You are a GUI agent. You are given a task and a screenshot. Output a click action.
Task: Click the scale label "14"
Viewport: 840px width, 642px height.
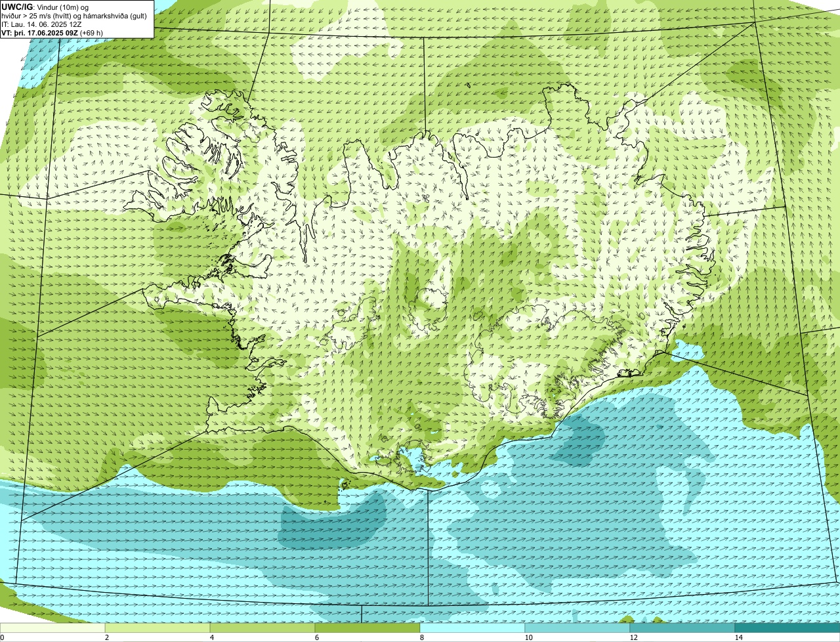coord(738,637)
